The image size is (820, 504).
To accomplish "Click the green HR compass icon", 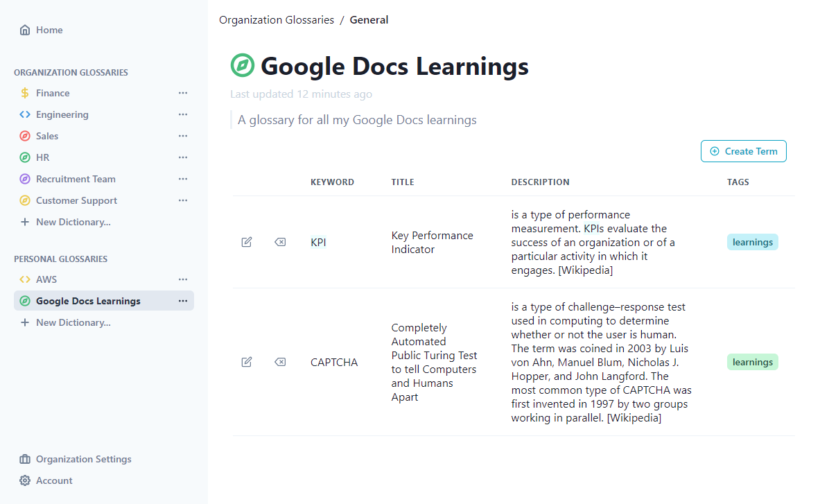I will [24, 157].
